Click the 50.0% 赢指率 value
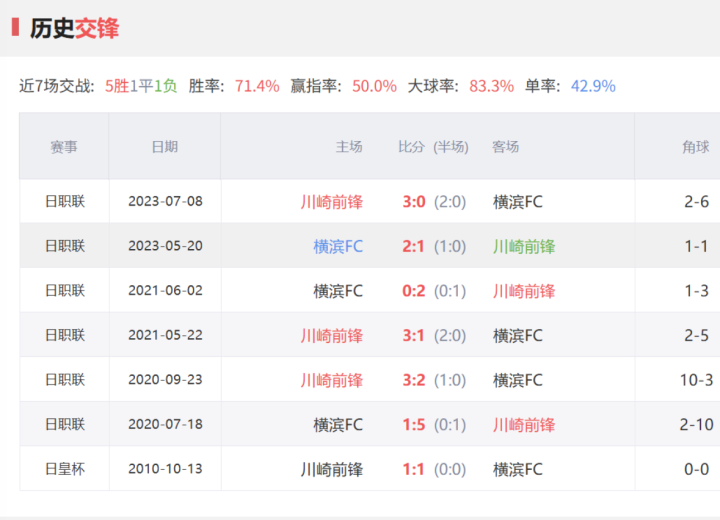 click(x=374, y=86)
